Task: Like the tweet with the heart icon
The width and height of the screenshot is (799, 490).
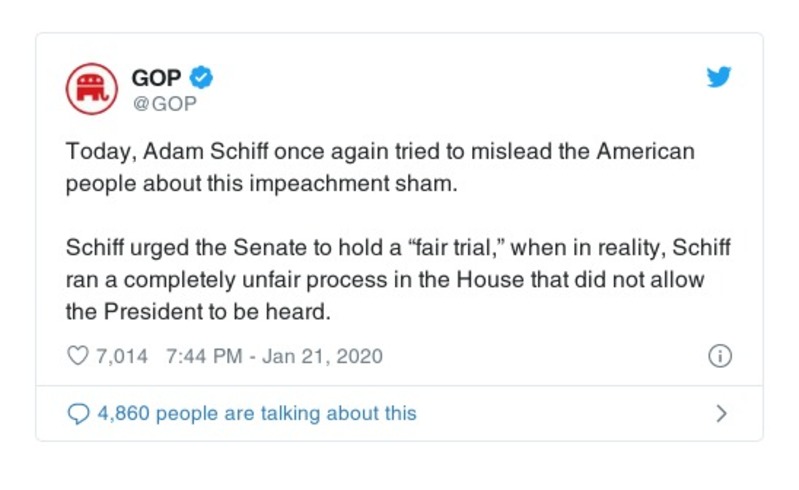Action: tap(77, 357)
